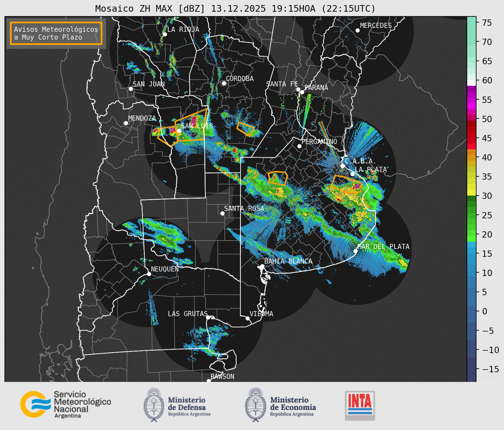Select the BAHÍA BLANCA city label
The image size is (504, 430).
coord(288,261)
